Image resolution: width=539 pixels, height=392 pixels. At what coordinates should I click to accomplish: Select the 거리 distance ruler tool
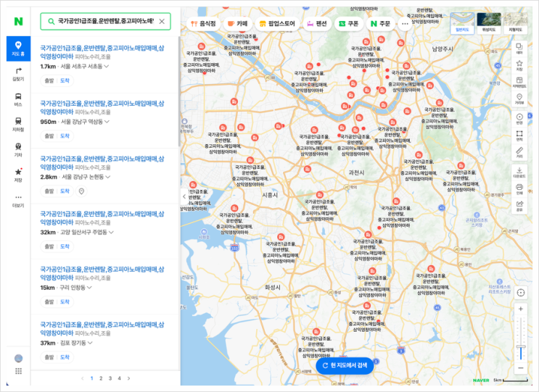[x=519, y=152]
